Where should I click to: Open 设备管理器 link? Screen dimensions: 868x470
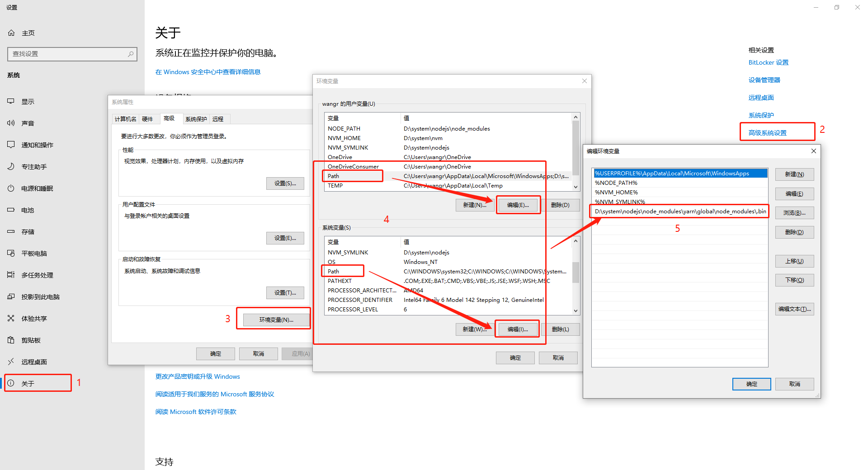(x=764, y=80)
